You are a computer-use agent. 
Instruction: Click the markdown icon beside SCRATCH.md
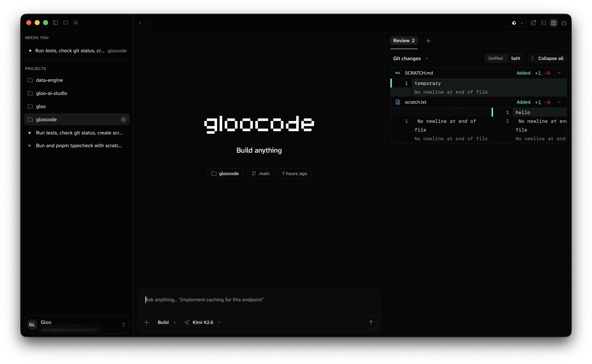[x=398, y=73]
